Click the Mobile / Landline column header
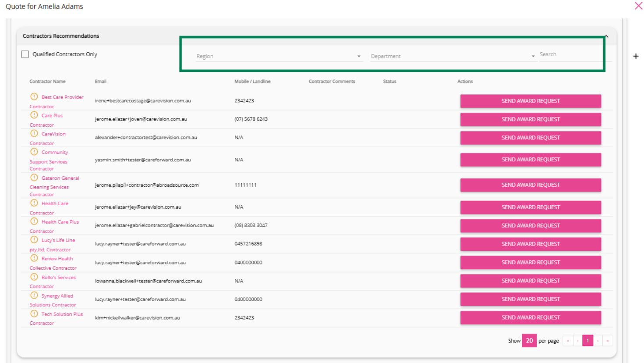 point(252,82)
